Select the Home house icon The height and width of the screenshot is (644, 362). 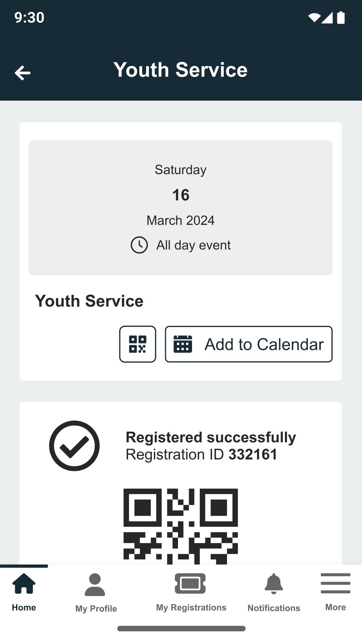point(24,583)
